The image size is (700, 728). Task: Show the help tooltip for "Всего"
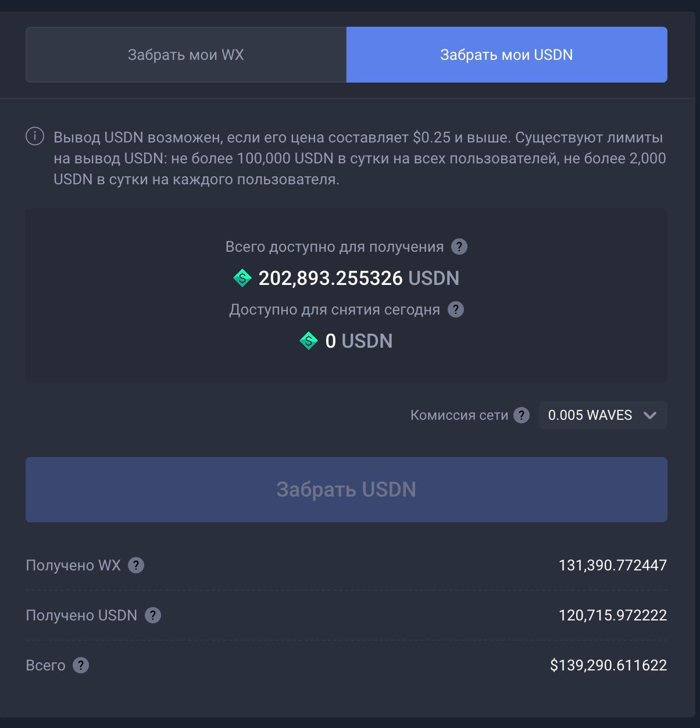(x=81, y=665)
